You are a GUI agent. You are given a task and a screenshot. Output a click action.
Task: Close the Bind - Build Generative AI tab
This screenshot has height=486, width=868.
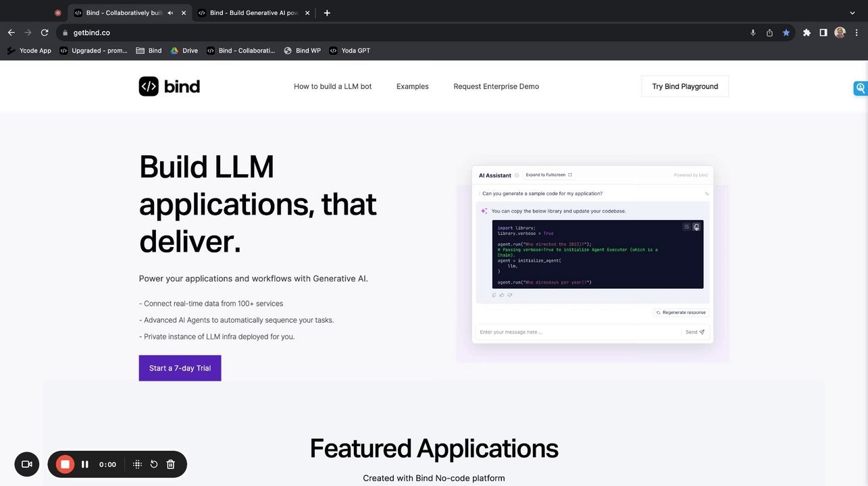(x=307, y=13)
